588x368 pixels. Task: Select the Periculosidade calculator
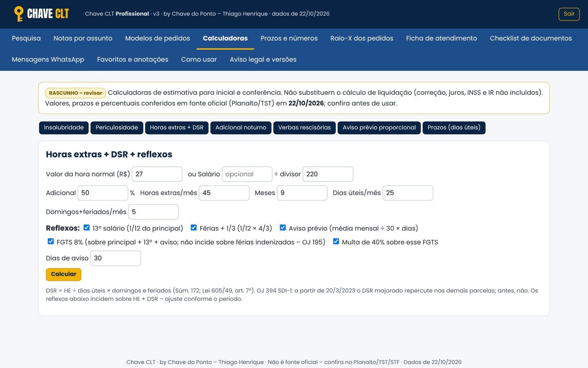click(117, 128)
